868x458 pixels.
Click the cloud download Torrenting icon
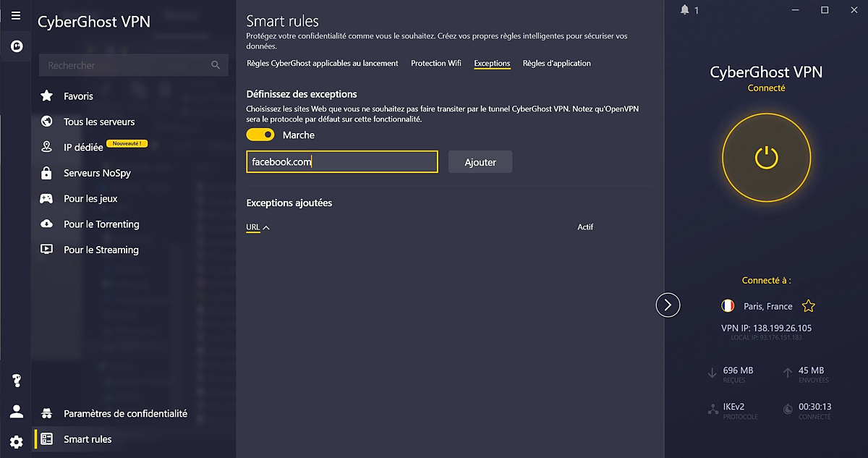tap(46, 224)
